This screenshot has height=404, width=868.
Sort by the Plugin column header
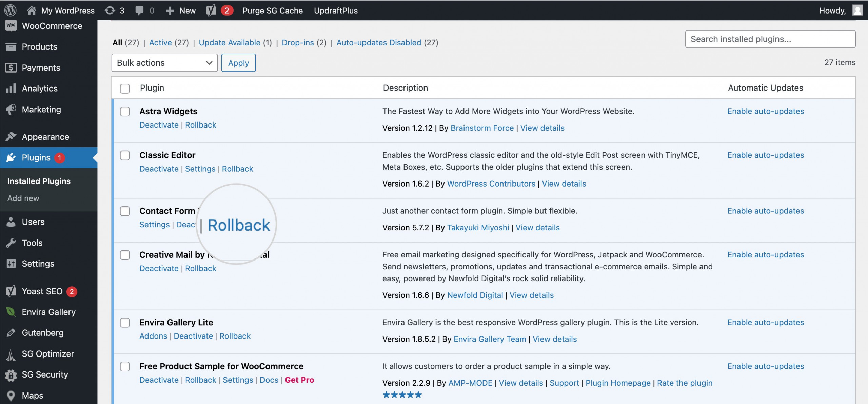point(152,88)
